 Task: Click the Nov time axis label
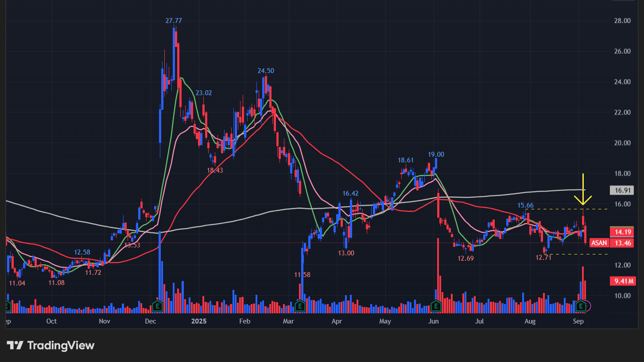tap(104, 321)
